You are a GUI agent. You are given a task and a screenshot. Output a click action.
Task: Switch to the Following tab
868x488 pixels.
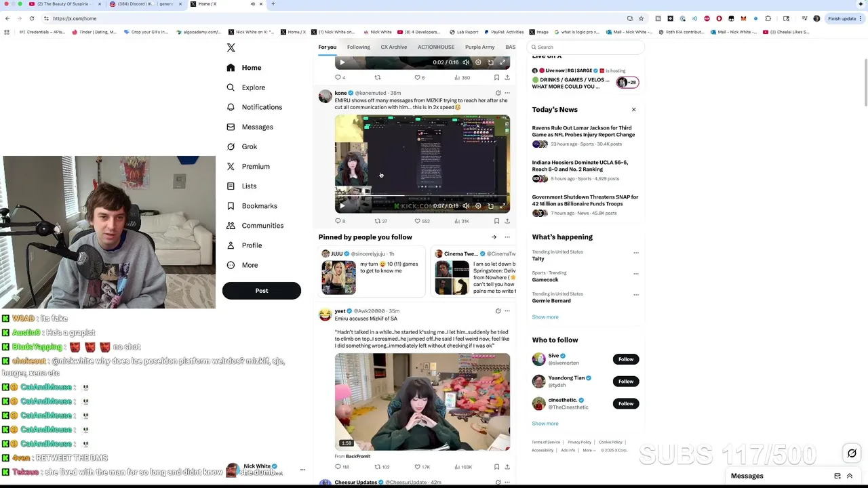point(359,47)
